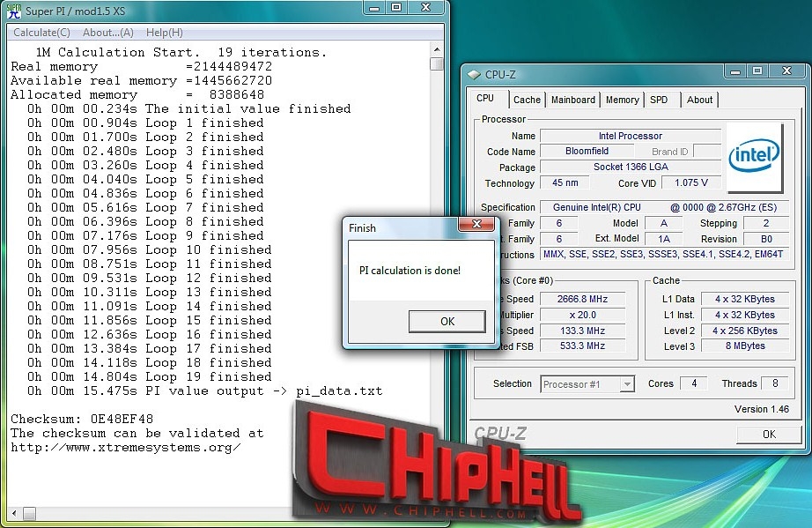Click the Stepping value 2

tap(766, 223)
